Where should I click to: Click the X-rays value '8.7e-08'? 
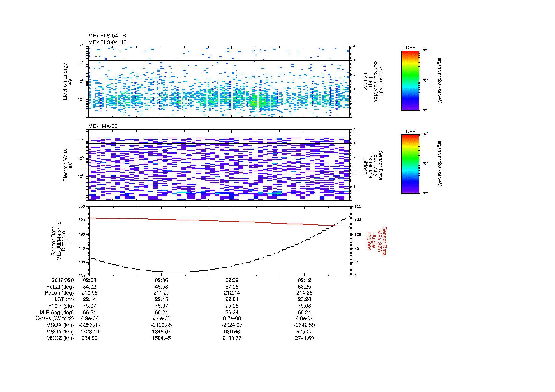[232, 319]
